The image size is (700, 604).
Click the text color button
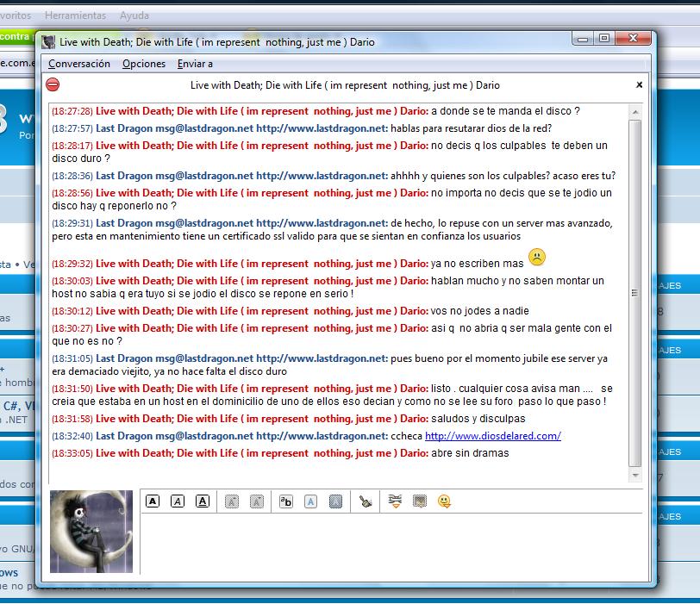[x=310, y=501]
